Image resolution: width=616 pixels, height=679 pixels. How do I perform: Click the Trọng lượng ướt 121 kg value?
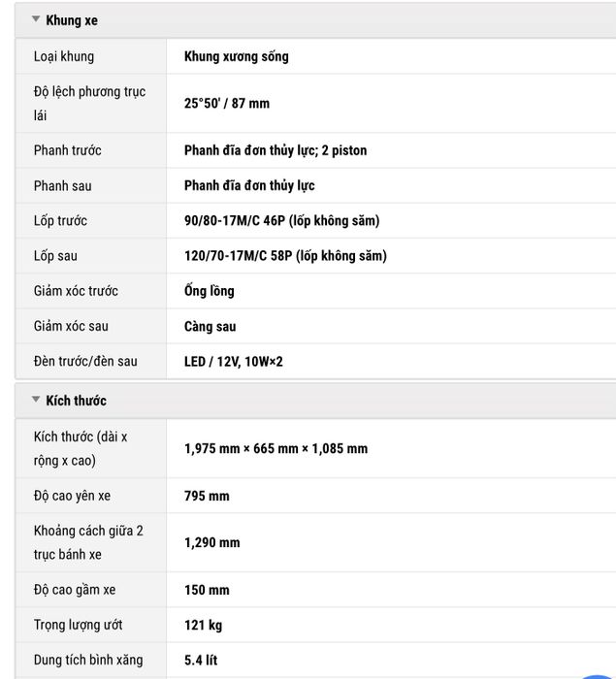tap(203, 625)
